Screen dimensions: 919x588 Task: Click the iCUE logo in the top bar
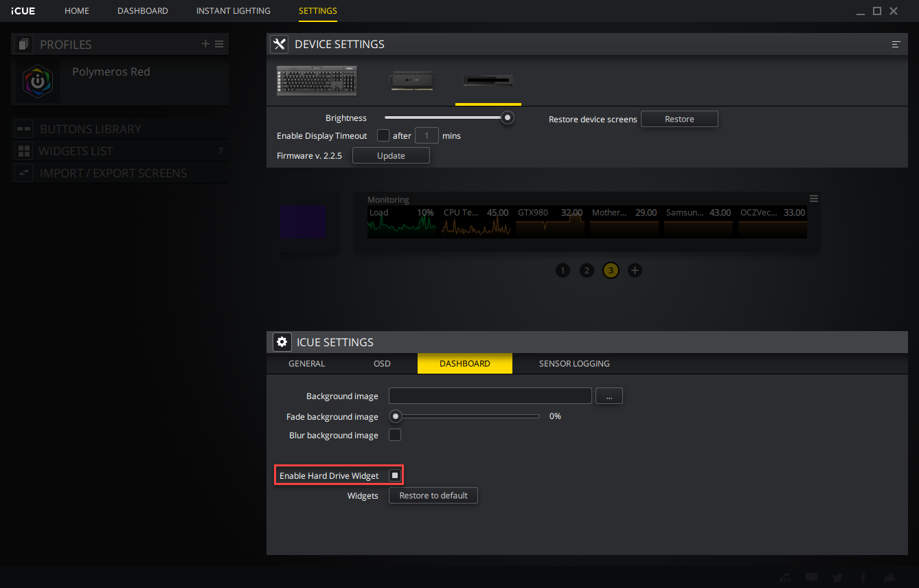point(23,11)
